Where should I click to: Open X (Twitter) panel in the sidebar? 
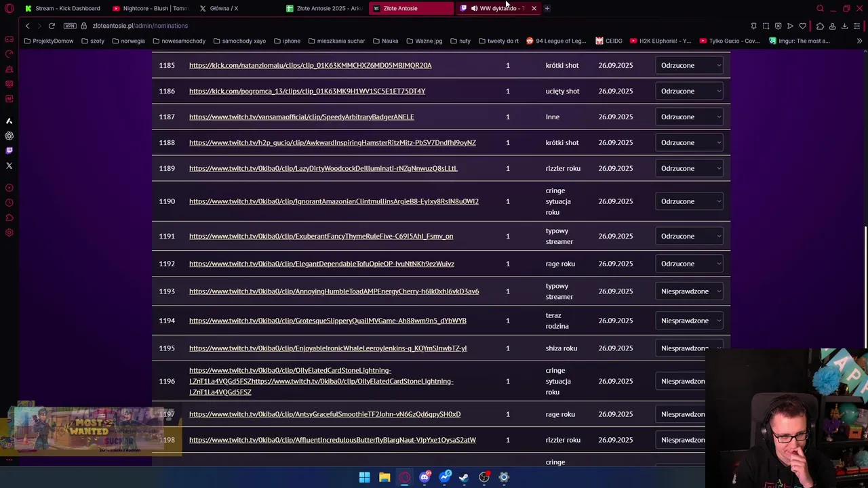tap(9, 165)
